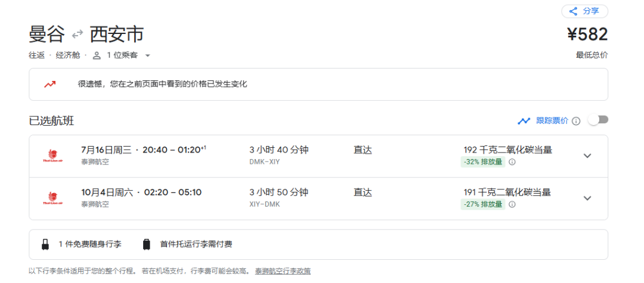Screen dimensions: 644x283
Task: Click the -32% 排放量 emission badge
Action: 483,162
